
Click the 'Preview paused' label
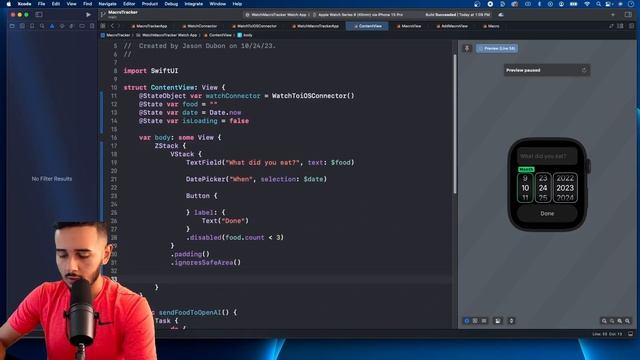523,70
